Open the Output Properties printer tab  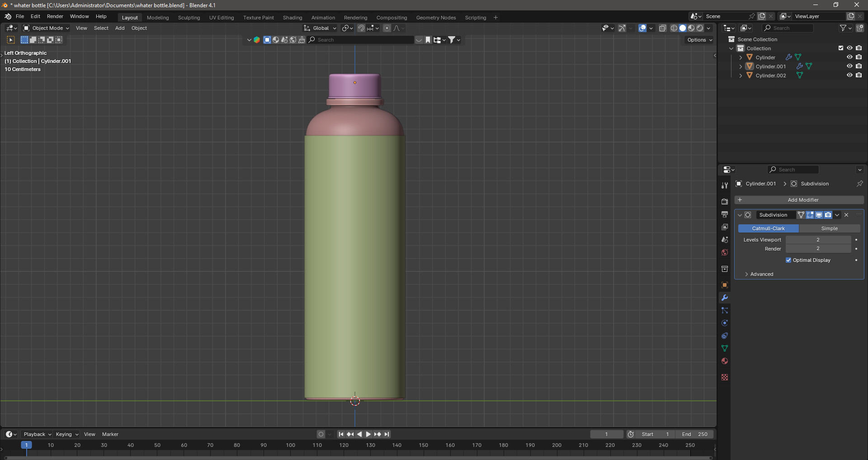coord(725,214)
